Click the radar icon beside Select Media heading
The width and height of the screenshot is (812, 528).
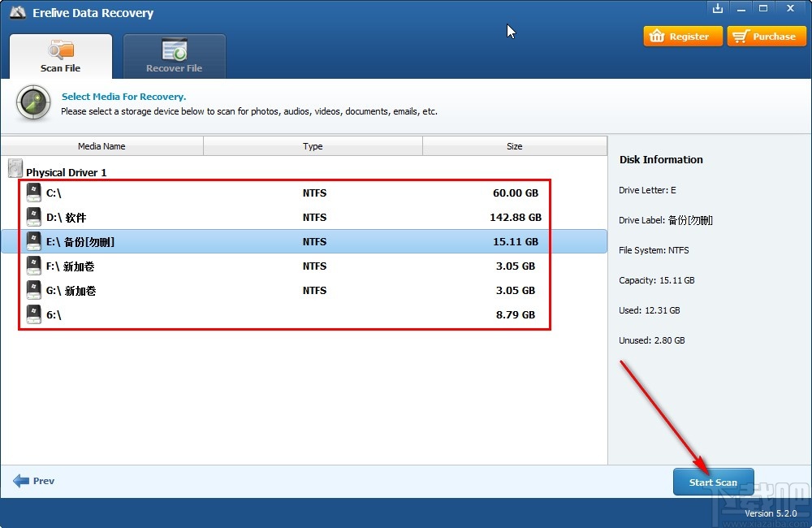pyautogui.click(x=33, y=104)
